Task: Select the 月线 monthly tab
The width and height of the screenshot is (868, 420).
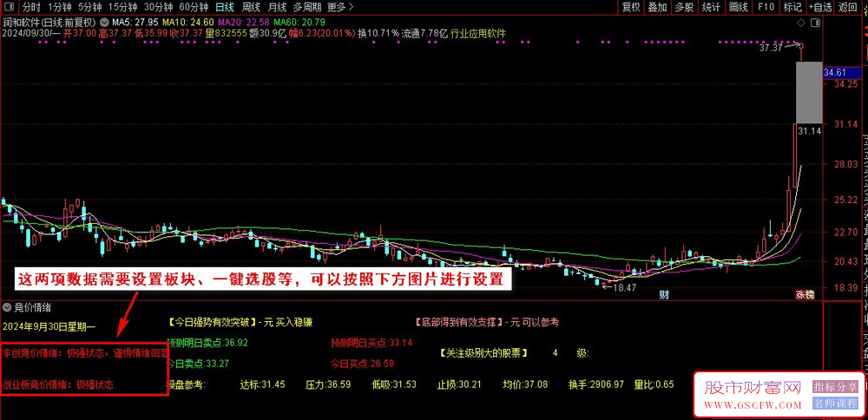Action: tap(277, 7)
